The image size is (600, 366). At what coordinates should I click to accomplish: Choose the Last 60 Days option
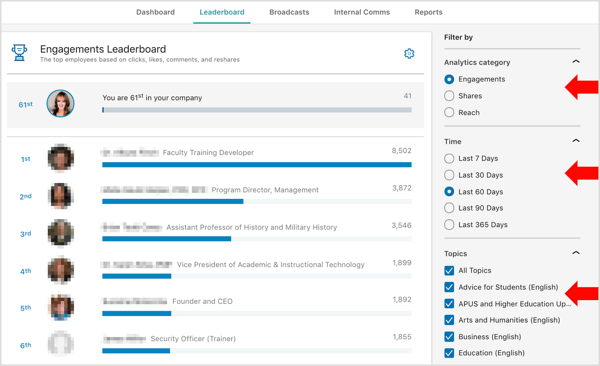[x=449, y=191]
